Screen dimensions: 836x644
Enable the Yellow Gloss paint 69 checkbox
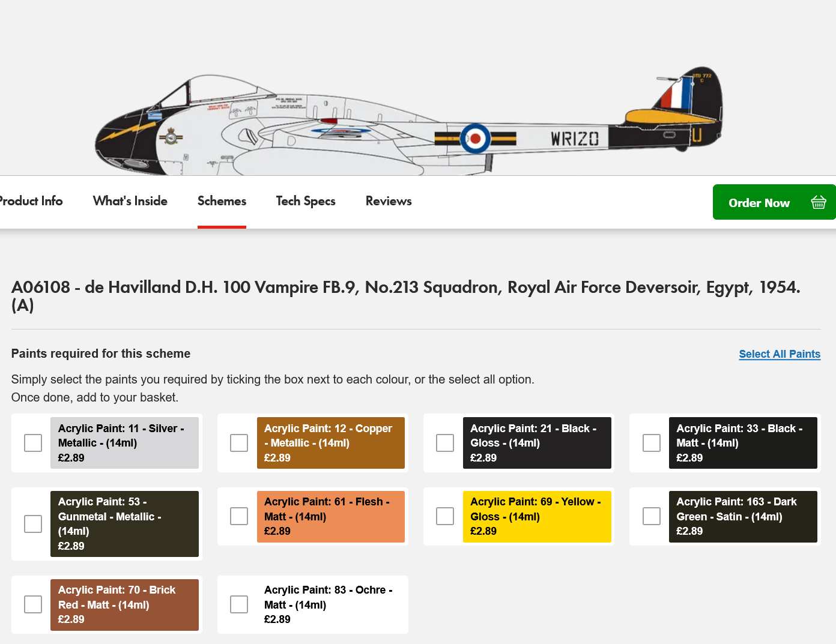point(445,516)
